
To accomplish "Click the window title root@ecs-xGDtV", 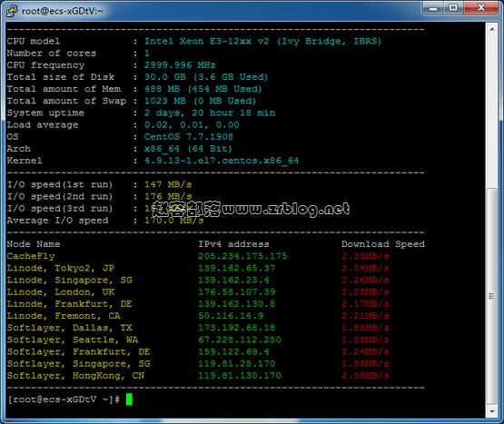I will [x=62, y=11].
